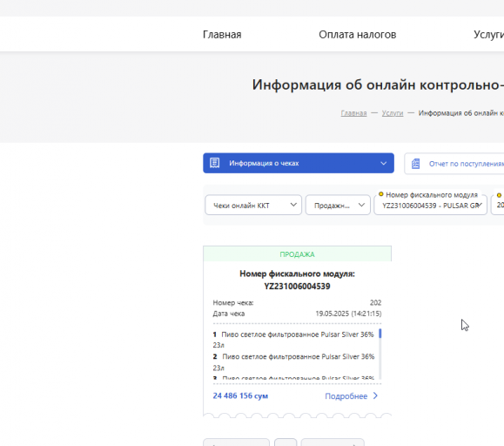Open Услуги in the top navigation
This screenshot has width=504, height=446.
tap(488, 34)
